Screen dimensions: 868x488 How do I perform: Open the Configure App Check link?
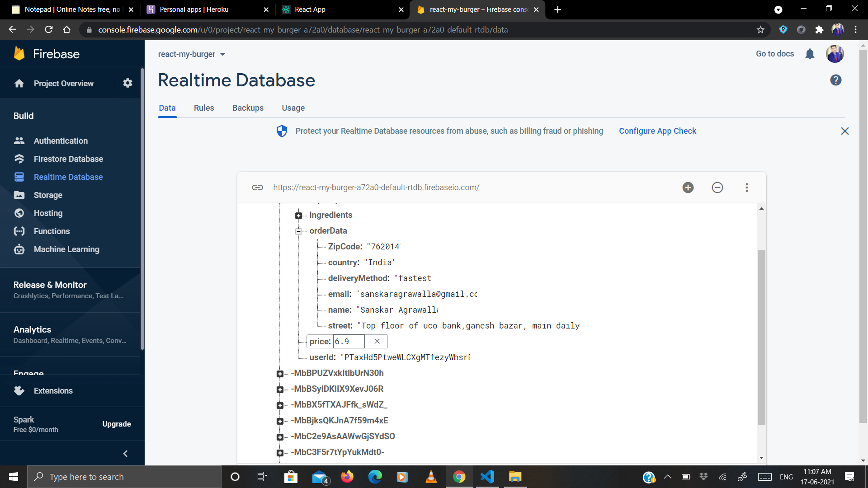(657, 131)
